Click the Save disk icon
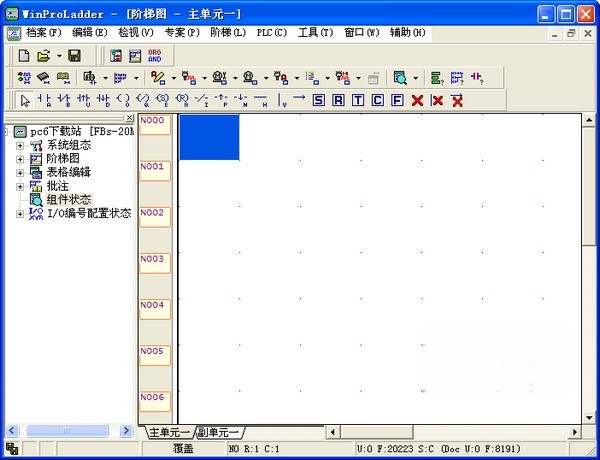 (x=74, y=55)
